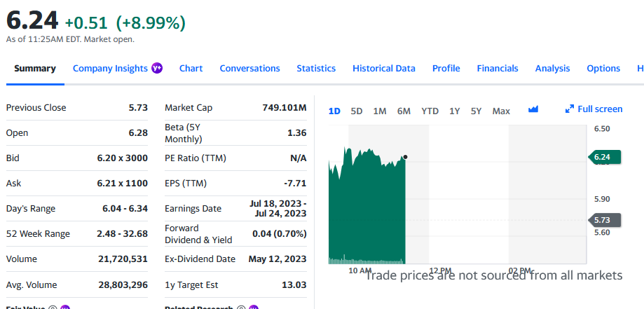Image resolution: width=644 pixels, height=309 pixels.
Task: Select the 1M chart range
Action: point(380,111)
